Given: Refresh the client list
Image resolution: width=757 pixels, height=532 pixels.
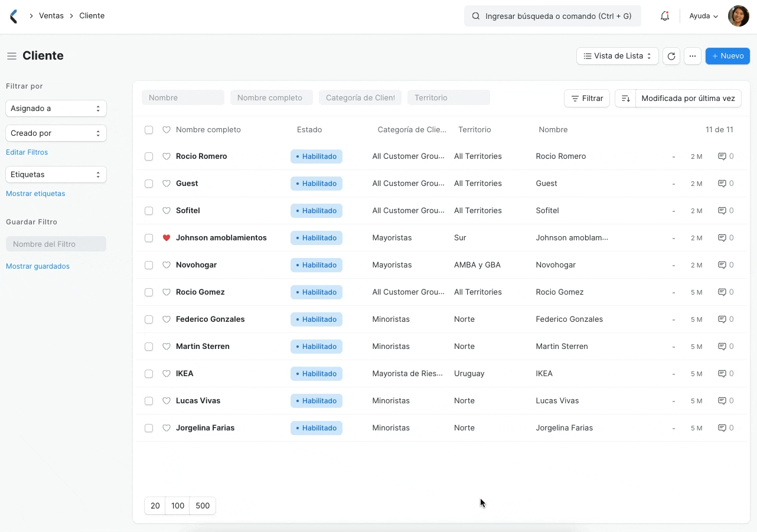Looking at the screenshot, I should point(671,56).
